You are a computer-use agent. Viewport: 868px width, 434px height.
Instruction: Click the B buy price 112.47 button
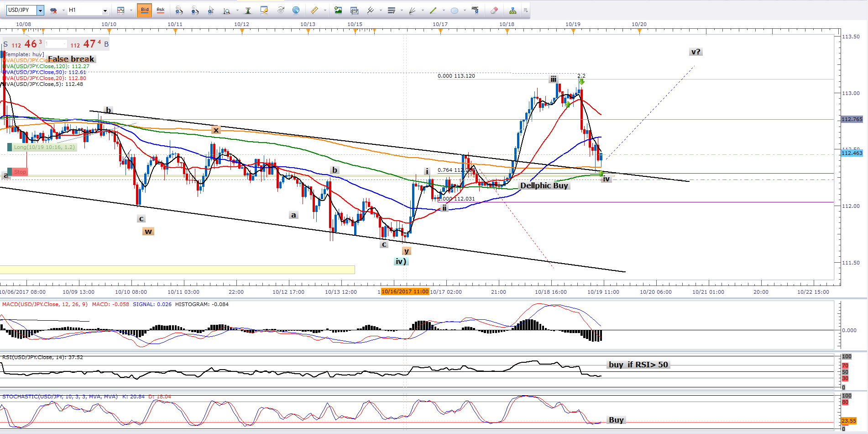[x=90, y=44]
